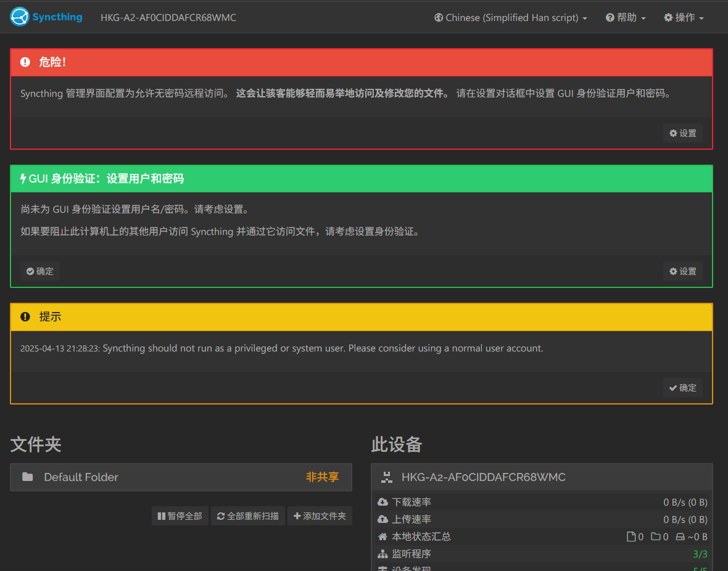Viewport: 728px width, 571px height.
Task: Open the Chinese language dropdown
Action: pyautogui.click(x=510, y=18)
